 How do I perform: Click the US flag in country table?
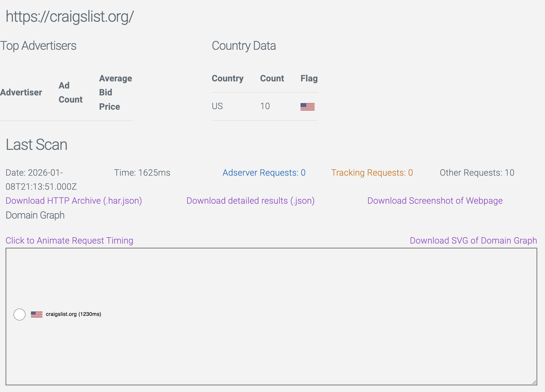tap(307, 107)
